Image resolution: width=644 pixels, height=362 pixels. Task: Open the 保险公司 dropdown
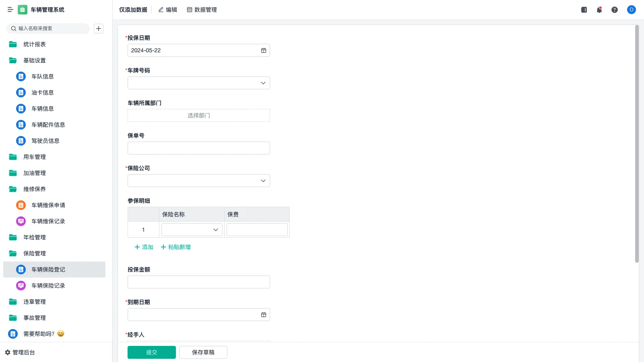[262, 181]
